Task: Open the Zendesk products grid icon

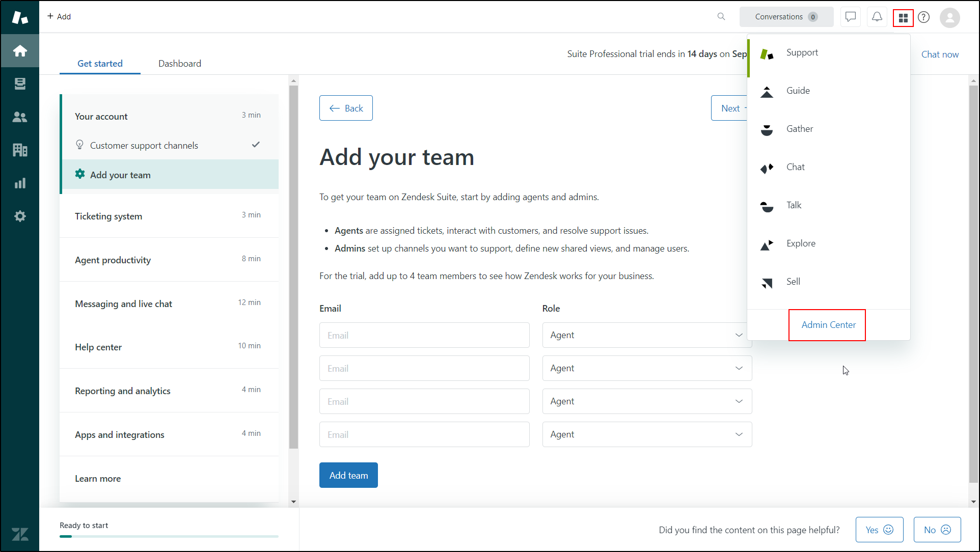Action: [x=903, y=17]
